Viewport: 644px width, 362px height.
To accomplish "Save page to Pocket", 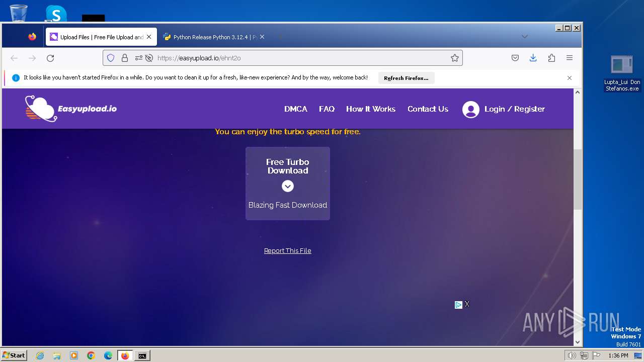I will (x=515, y=58).
